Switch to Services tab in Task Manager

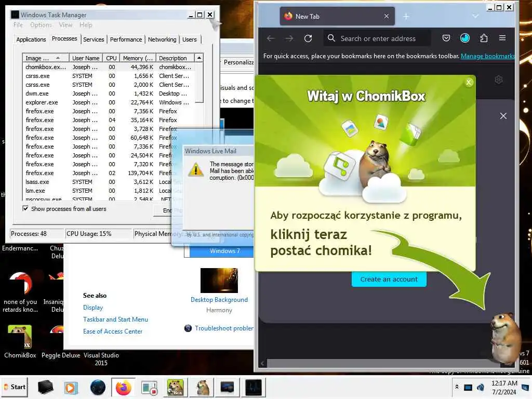tap(94, 39)
